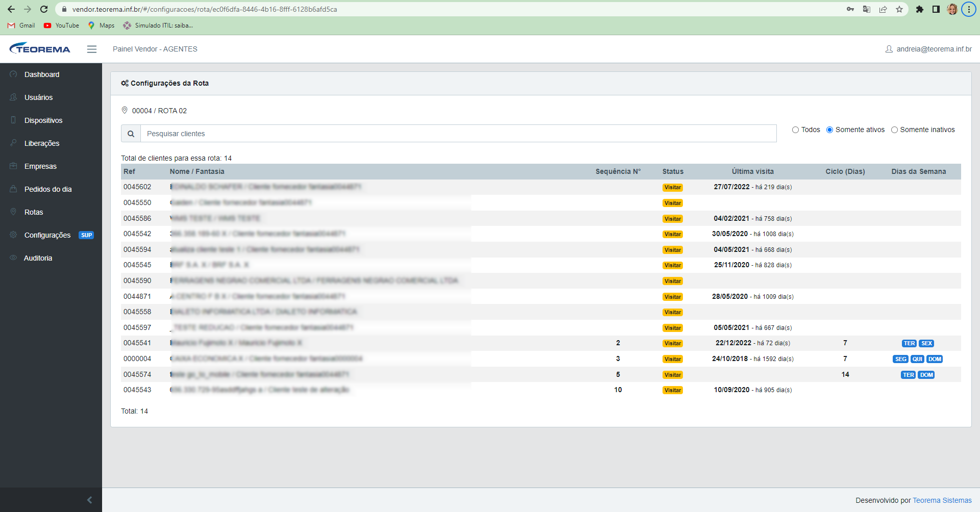980x512 pixels.
Task: Open Dispositivos in the sidebar
Action: click(51, 120)
